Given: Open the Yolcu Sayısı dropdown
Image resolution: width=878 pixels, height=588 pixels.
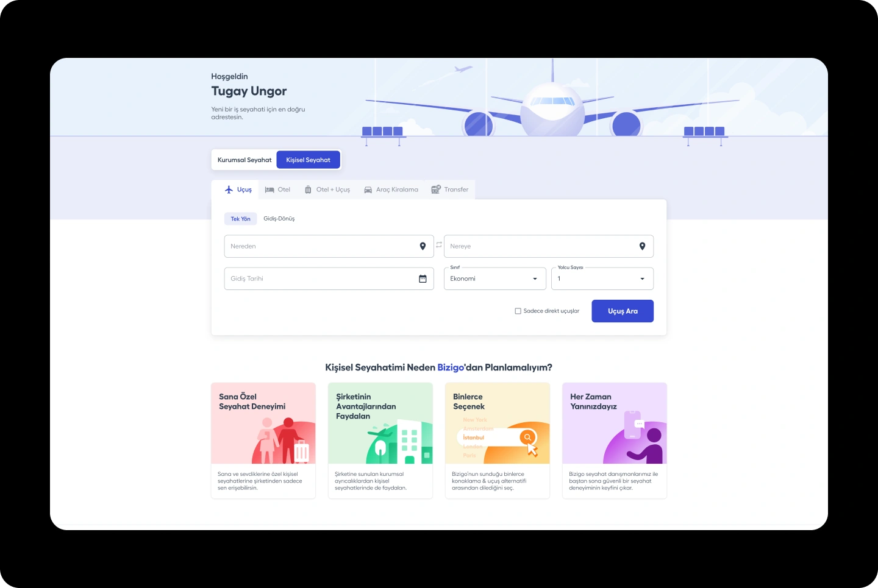Looking at the screenshot, I should [x=602, y=278].
